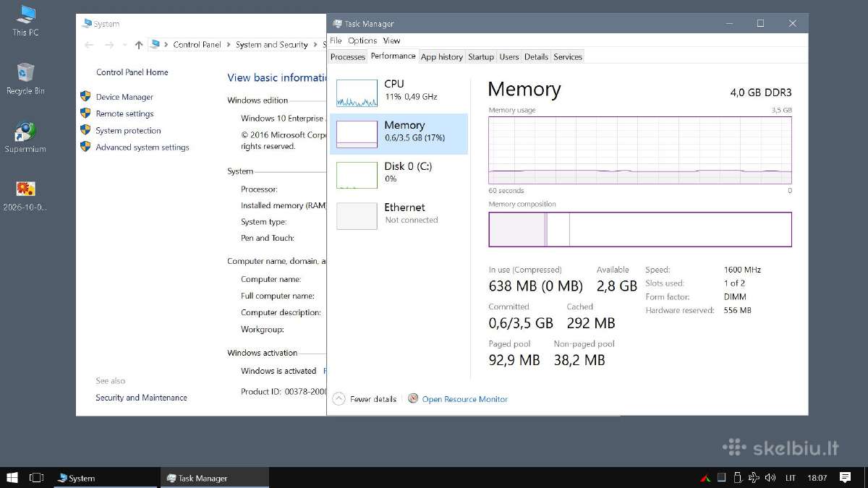Switch to the Processes tab
Viewport: 868px width, 488px height.
pos(348,57)
